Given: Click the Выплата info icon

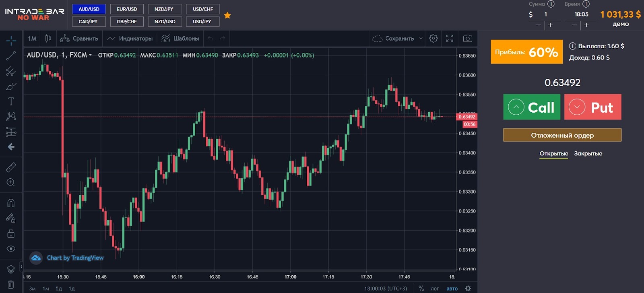Looking at the screenshot, I should point(572,46).
